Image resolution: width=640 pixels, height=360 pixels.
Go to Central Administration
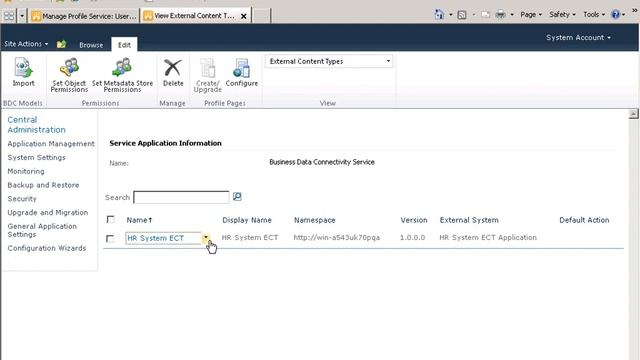tap(36, 124)
